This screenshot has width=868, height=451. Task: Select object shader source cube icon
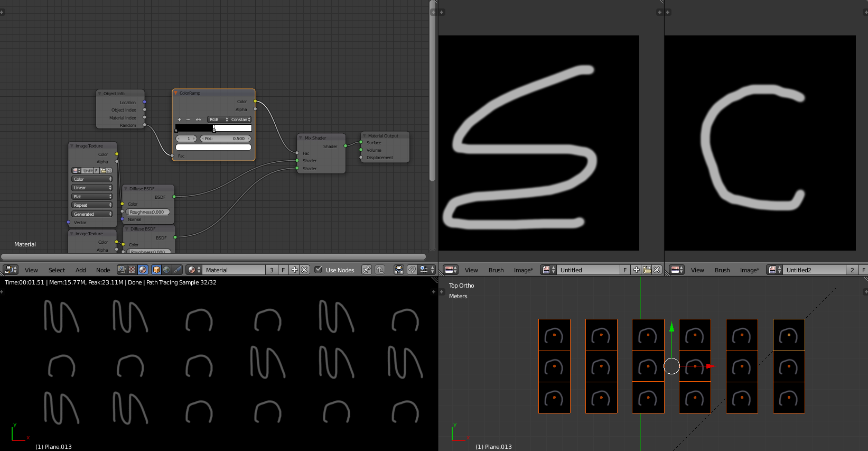pos(156,270)
